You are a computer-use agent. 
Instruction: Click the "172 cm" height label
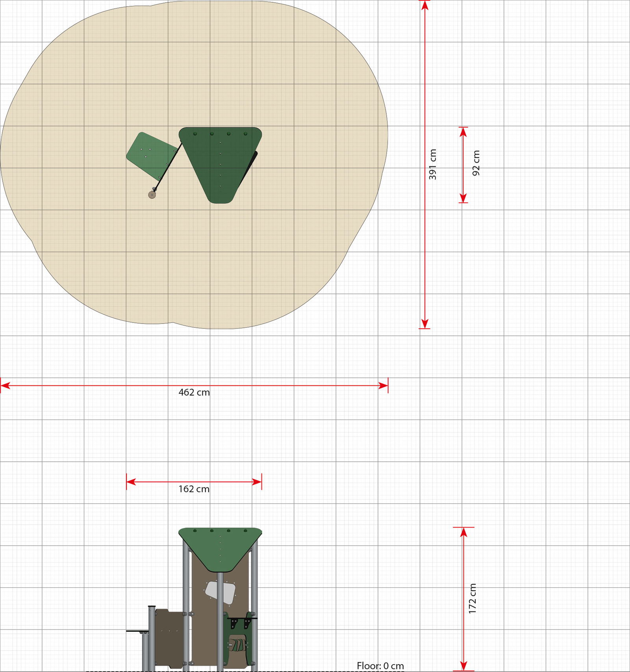coord(472,598)
